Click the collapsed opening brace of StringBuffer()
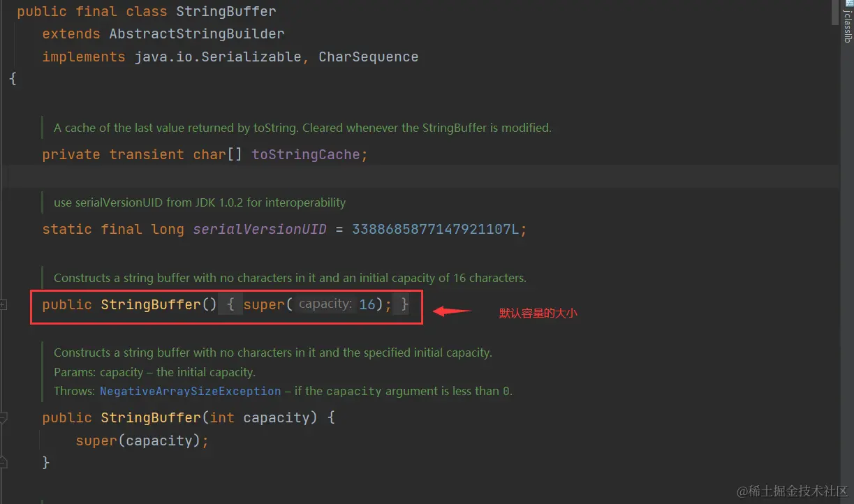 click(x=230, y=305)
